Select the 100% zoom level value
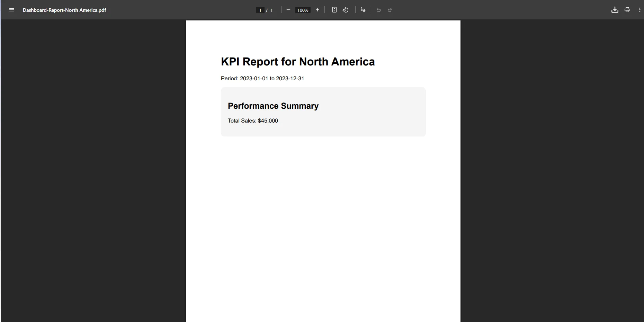 (303, 10)
